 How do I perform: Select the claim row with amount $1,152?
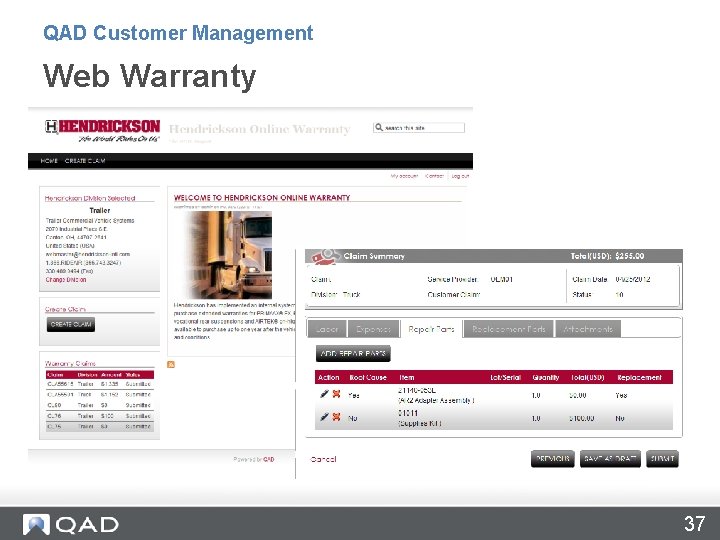tap(100, 394)
